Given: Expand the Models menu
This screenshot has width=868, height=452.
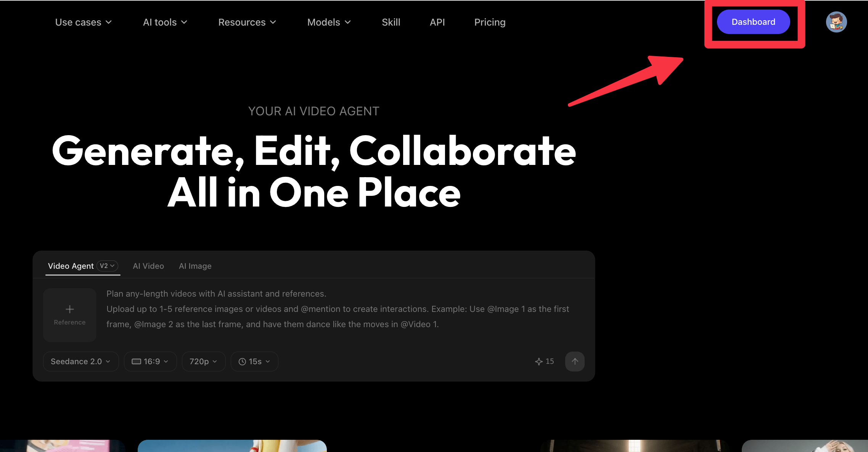Looking at the screenshot, I should tap(329, 22).
